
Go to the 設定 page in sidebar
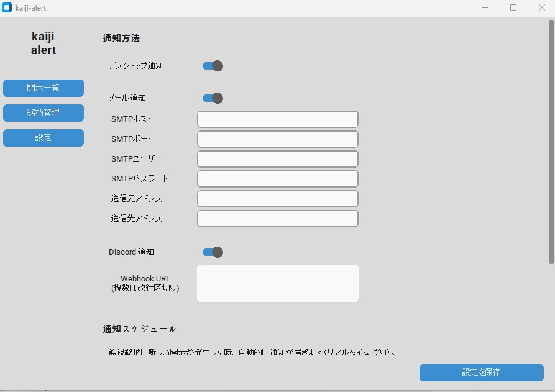tap(44, 138)
